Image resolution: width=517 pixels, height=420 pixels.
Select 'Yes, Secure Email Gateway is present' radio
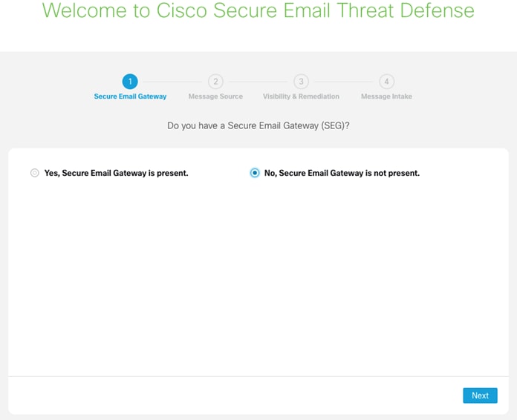click(x=35, y=173)
